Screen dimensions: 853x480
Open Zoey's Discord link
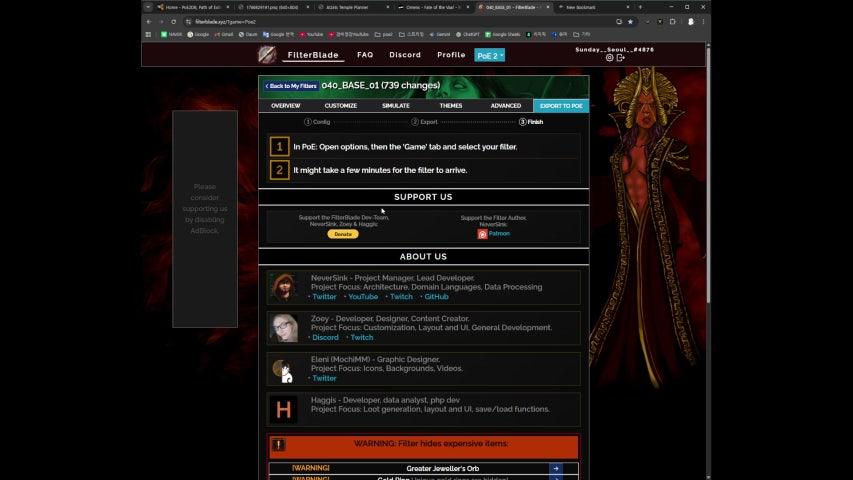[x=325, y=337]
